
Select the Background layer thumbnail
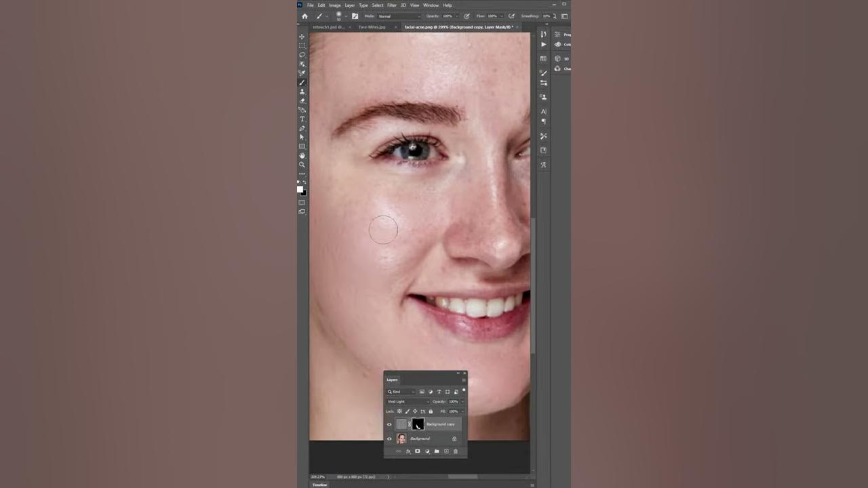[401, 439]
